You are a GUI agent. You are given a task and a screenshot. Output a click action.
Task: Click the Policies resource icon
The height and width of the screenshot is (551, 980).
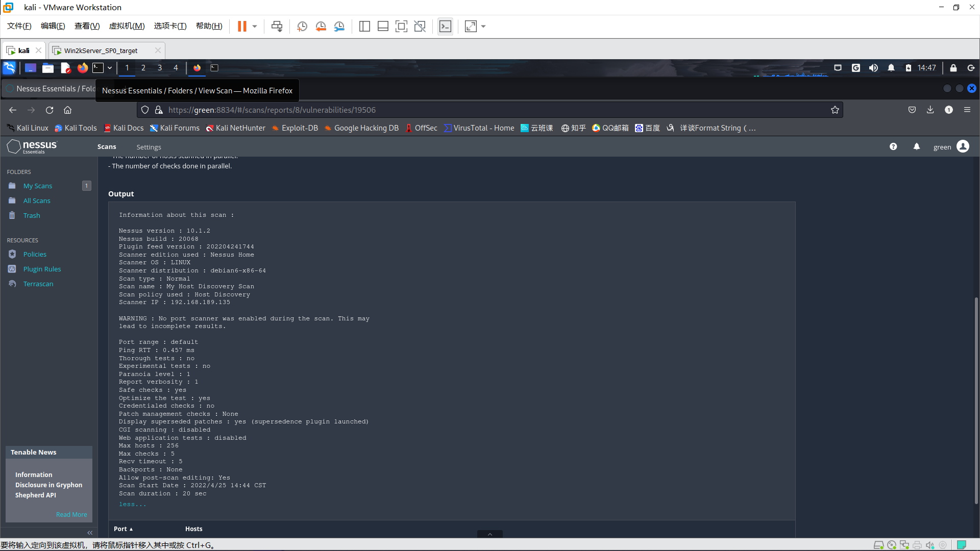click(12, 254)
